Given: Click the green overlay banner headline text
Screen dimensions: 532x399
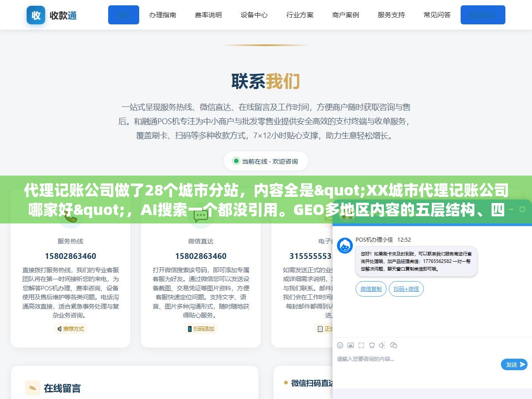Looking at the screenshot, I should click(266, 199).
